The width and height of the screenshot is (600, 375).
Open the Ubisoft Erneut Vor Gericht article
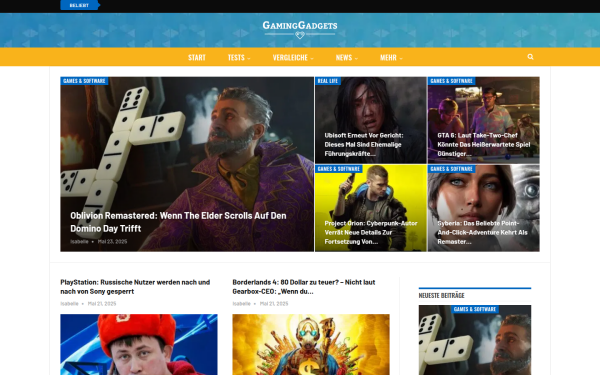[x=364, y=144]
